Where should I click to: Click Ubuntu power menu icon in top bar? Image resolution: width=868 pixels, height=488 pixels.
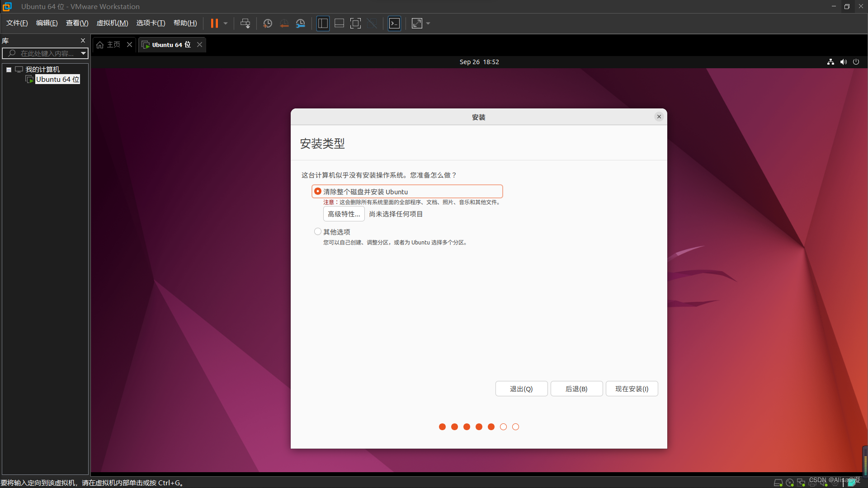[856, 62]
